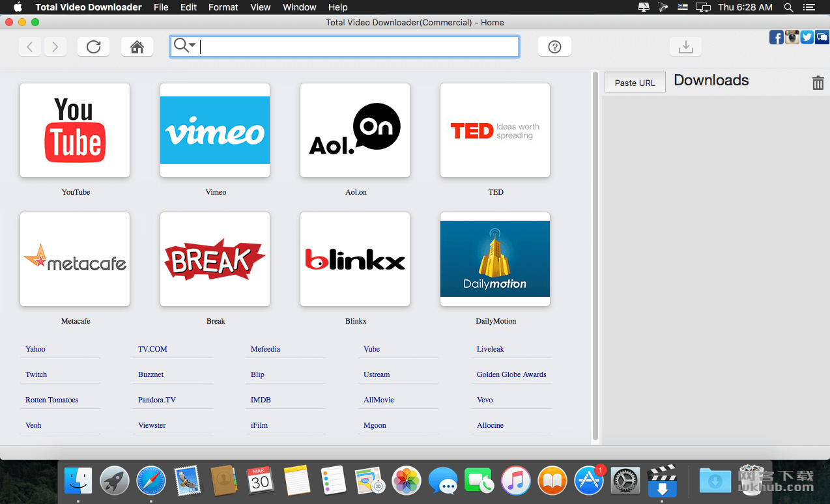Open the Edit menu
This screenshot has height=504, width=830.
click(x=188, y=7)
